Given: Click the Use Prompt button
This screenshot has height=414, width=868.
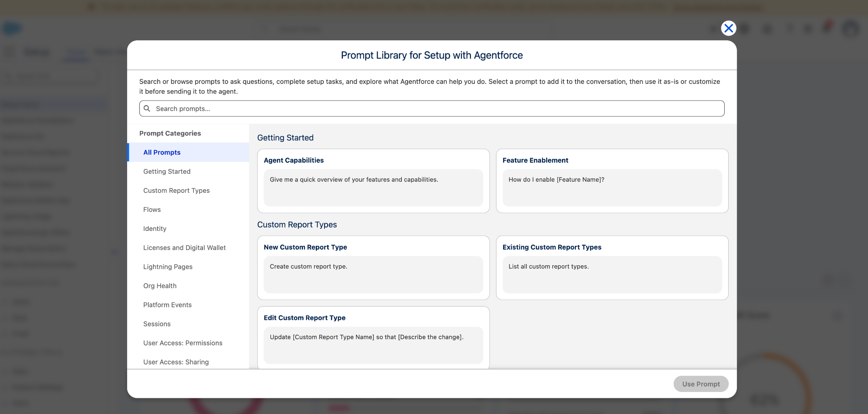Looking at the screenshot, I should [x=701, y=384].
